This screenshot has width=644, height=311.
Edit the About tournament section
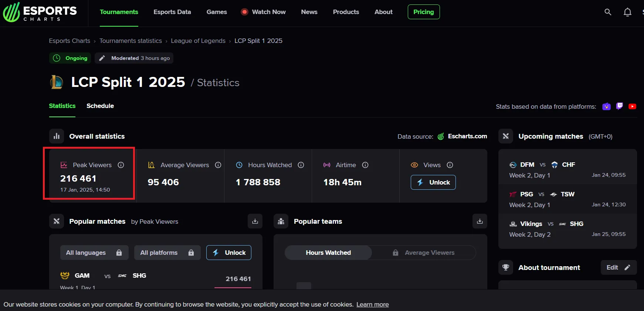point(618,267)
